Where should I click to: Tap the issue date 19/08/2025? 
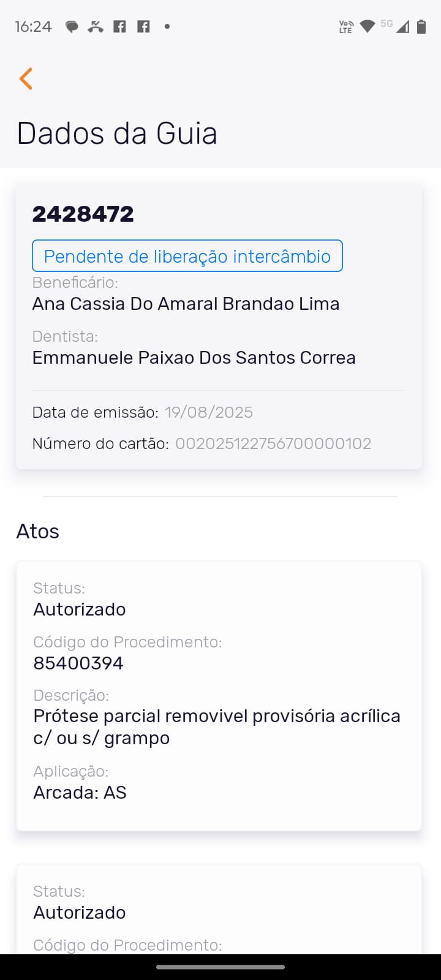tap(208, 412)
